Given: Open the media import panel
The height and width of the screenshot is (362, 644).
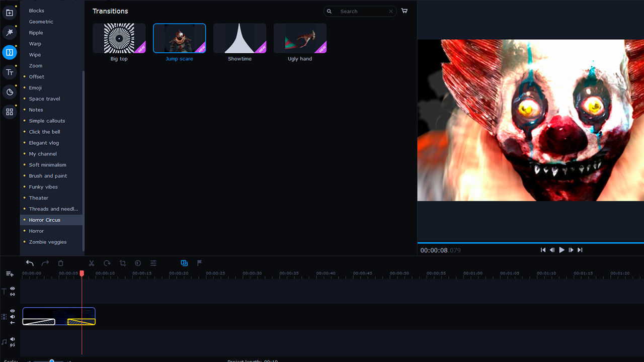Looking at the screenshot, I should 10,12.
